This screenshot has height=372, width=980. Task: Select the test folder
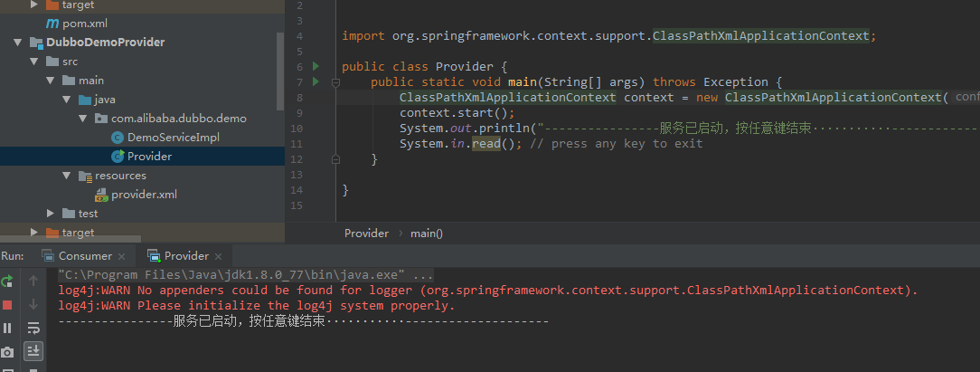(x=88, y=214)
